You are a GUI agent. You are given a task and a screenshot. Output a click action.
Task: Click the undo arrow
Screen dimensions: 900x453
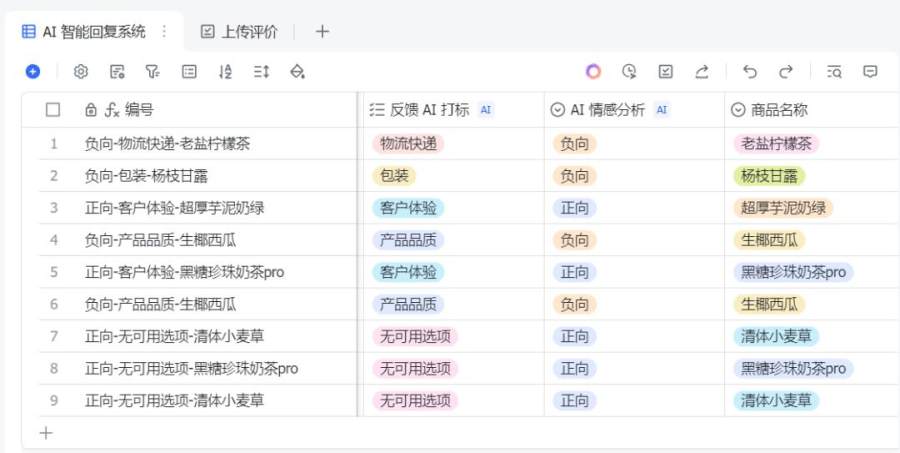click(750, 71)
